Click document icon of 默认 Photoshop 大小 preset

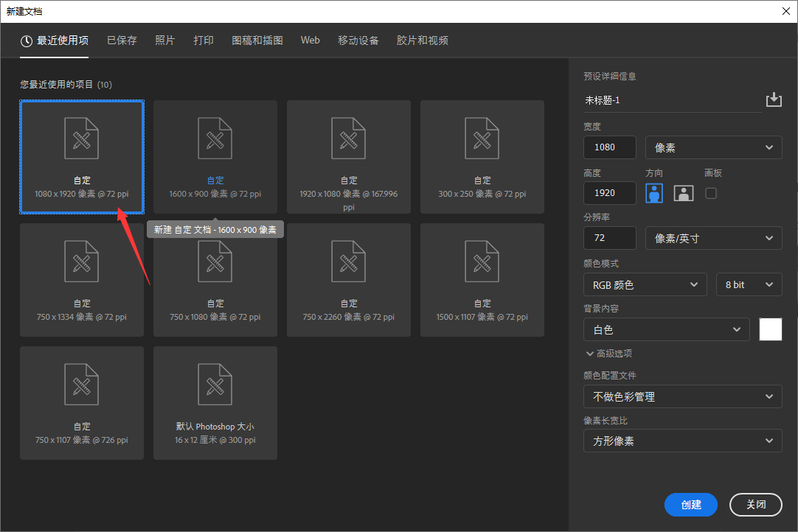215,385
